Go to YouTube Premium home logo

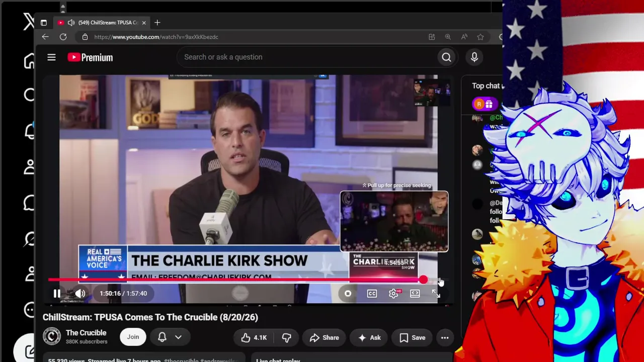point(90,57)
